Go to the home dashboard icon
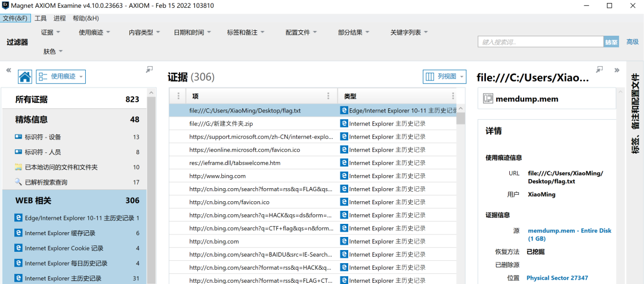Image resolution: width=644 pixels, height=284 pixels. pos(25,76)
